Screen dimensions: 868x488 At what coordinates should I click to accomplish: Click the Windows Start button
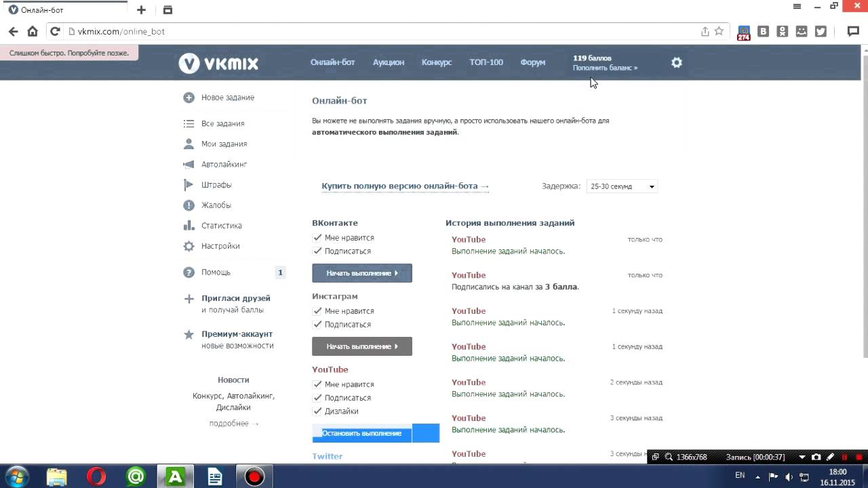click(16, 476)
